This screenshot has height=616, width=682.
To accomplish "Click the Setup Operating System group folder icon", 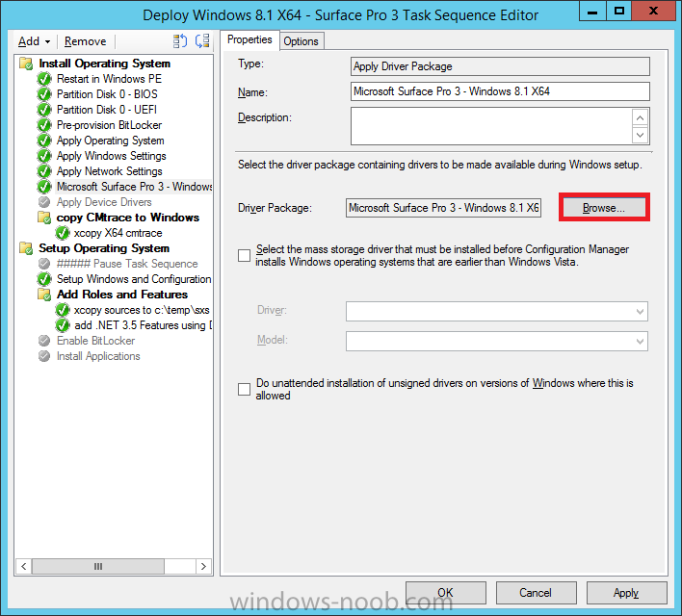I will coord(26,248).
